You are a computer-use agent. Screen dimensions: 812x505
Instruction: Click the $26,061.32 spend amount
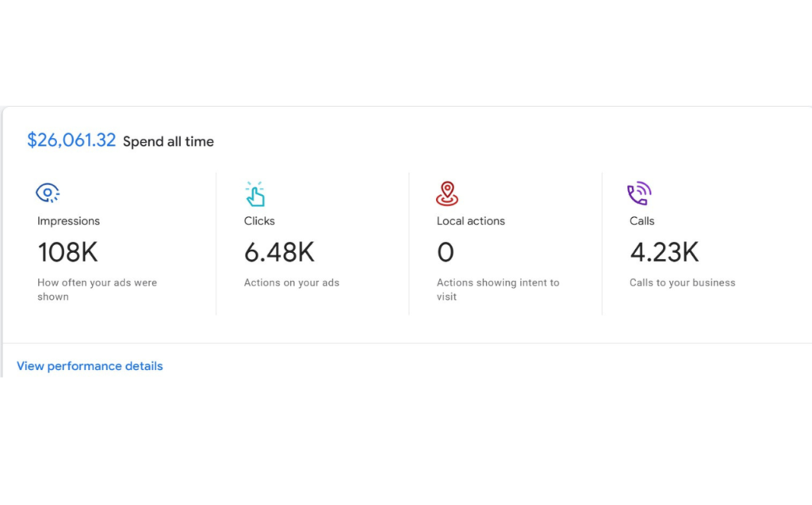[71, 141]
